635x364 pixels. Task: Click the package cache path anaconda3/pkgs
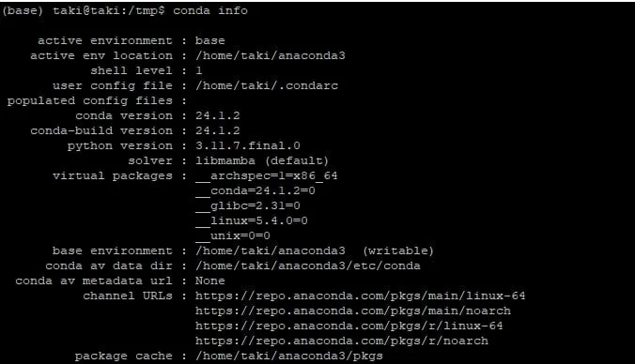point(288,356)
